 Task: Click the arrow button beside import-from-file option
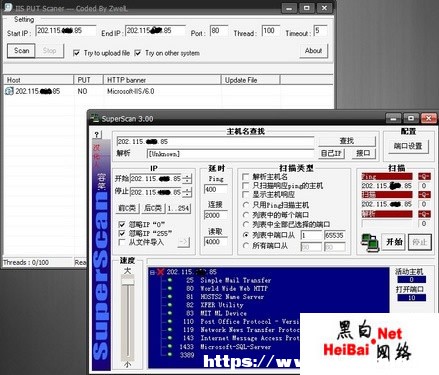184,242
